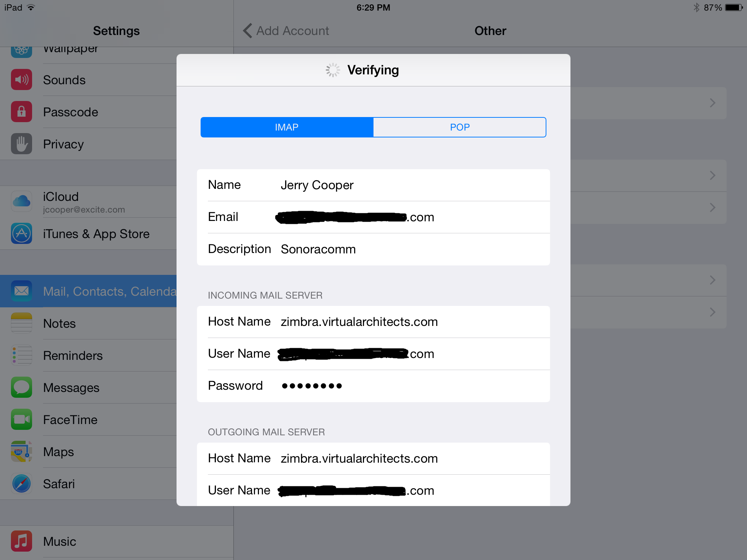Tap the Wi-Fi status icon
Image resolution: width=747 pixels, height=560 pixels.
pos(31,8)
